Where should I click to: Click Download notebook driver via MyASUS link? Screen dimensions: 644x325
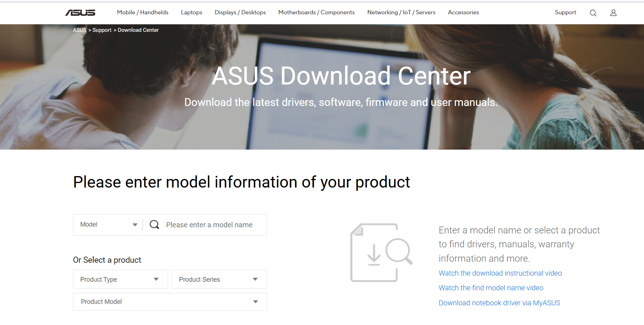point(499,303)
